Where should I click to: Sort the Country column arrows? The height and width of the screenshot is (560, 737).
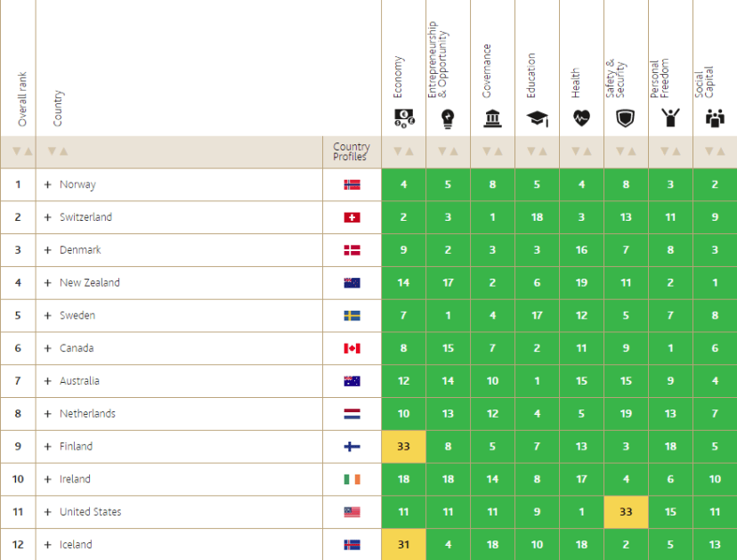point(57,151)
